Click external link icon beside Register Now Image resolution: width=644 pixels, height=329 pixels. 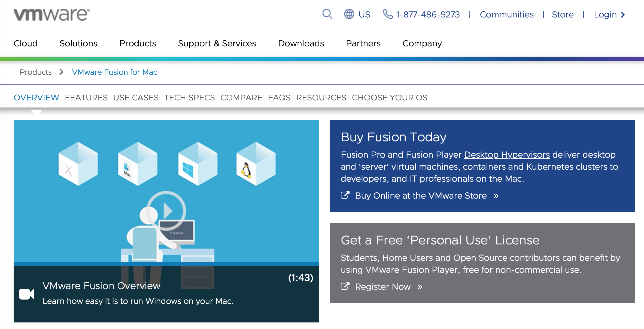click(x=345, y=286)
